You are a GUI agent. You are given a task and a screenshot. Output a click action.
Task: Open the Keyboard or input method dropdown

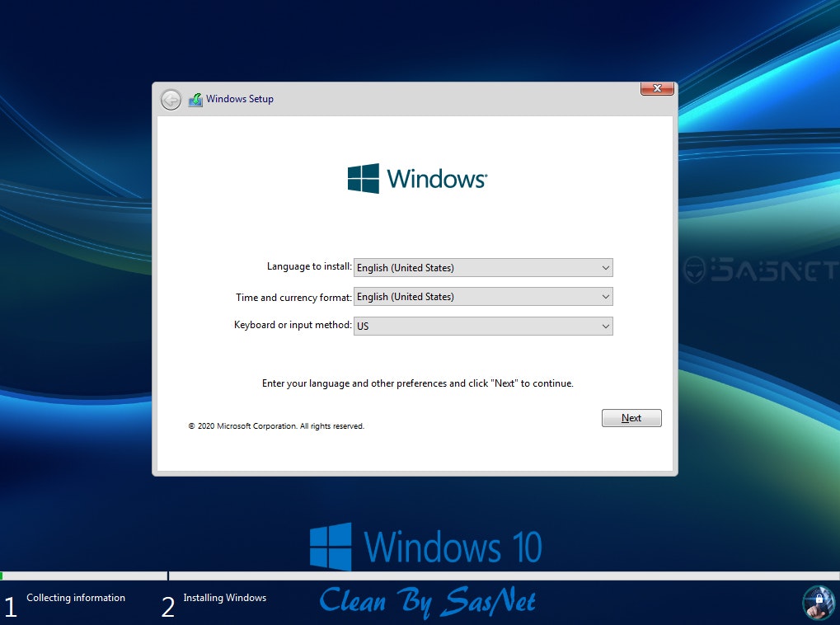tap(483, 326)
